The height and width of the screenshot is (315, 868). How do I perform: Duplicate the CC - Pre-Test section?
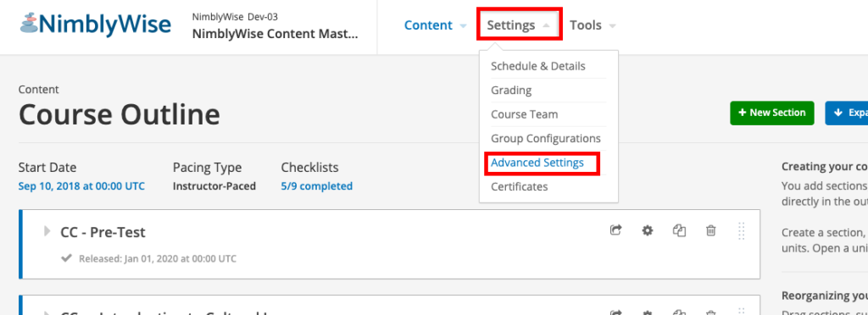pyautogui.click(x=679, y=230)
